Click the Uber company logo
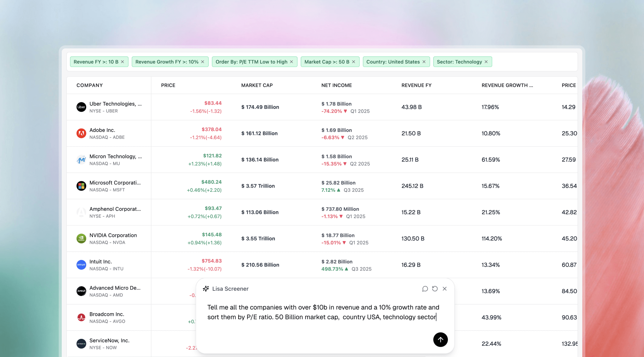Image resolution: width=644 pixels, height=357 pixels. 81,107
